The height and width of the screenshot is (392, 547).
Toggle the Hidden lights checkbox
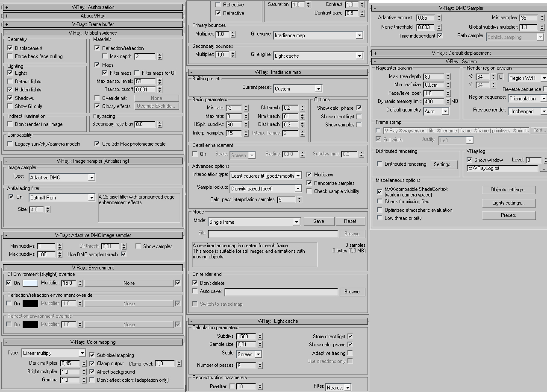coord(10,90)
